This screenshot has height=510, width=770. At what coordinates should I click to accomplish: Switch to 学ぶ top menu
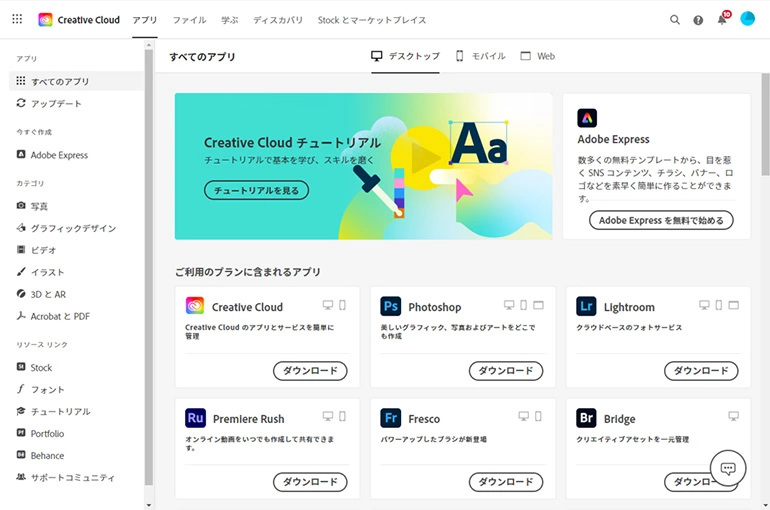coord(229,20)
